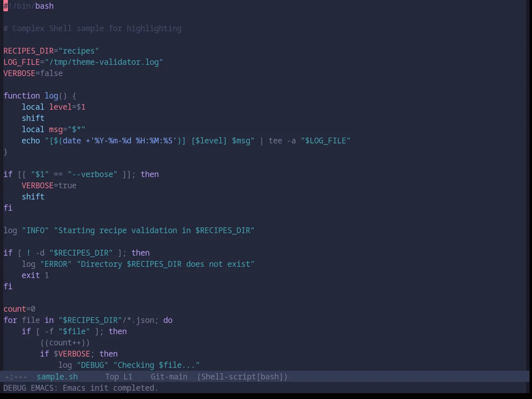Click the line 'exit 1'
Viewport: 532px width, 399px height.
(35, 275)
